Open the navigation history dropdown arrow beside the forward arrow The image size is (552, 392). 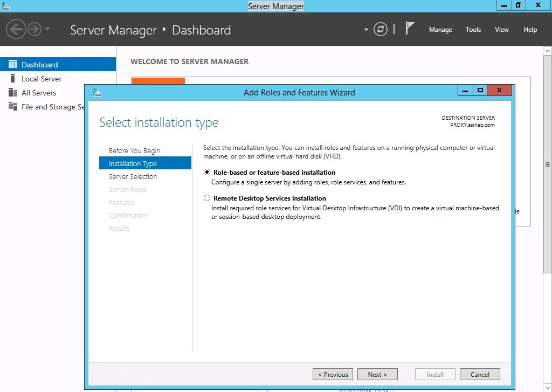click(x=47, y=29)
